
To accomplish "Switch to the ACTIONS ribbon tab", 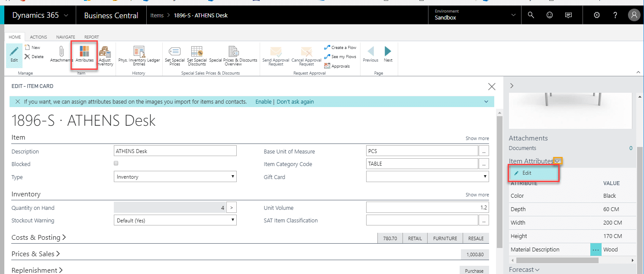I will click(x=38, y=37).
